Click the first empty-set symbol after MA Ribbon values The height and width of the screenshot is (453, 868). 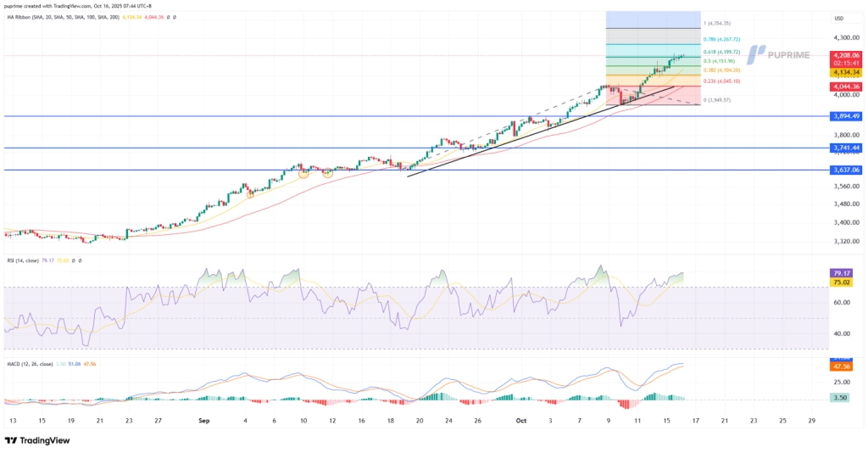point(167,17)
